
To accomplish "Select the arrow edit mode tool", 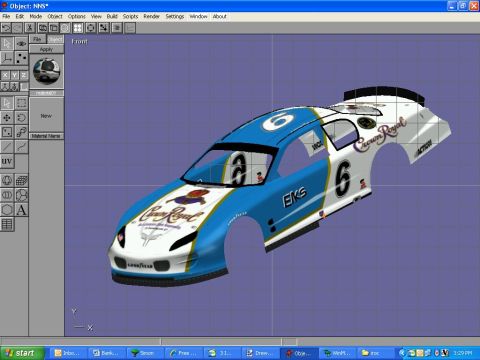I will (7, 44).
